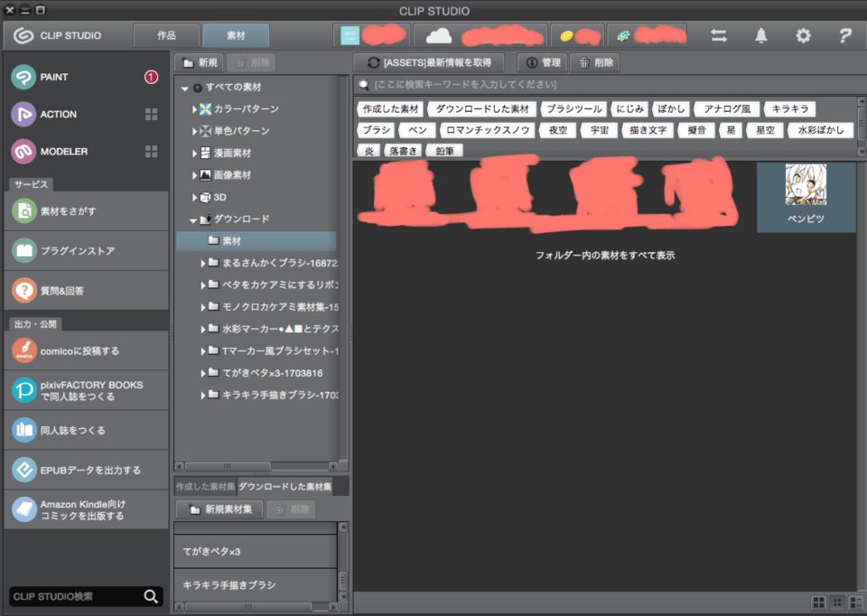Collapse the ダウンロード folder
Screen dimensions: 867x616
(193, 220)
